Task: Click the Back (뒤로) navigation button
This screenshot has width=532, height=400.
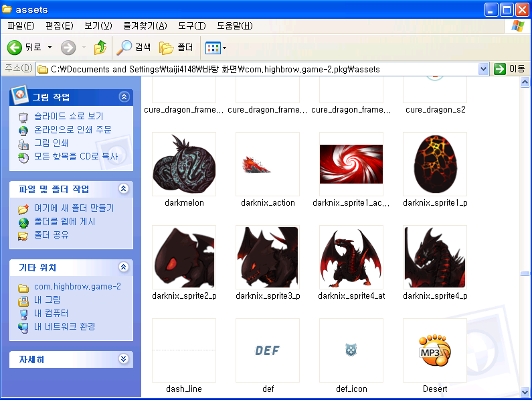Action: (x=25, y=48)
